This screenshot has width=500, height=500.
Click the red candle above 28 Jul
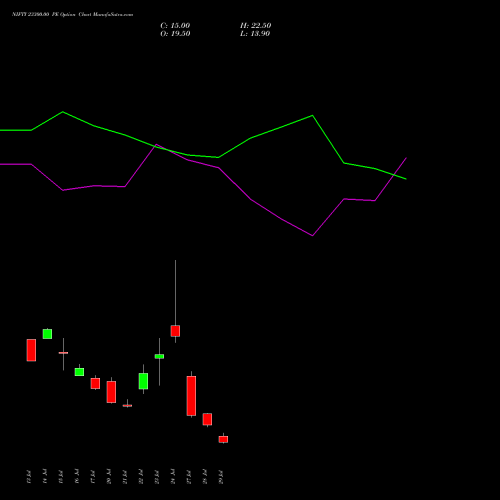click(x=207, y=419)
